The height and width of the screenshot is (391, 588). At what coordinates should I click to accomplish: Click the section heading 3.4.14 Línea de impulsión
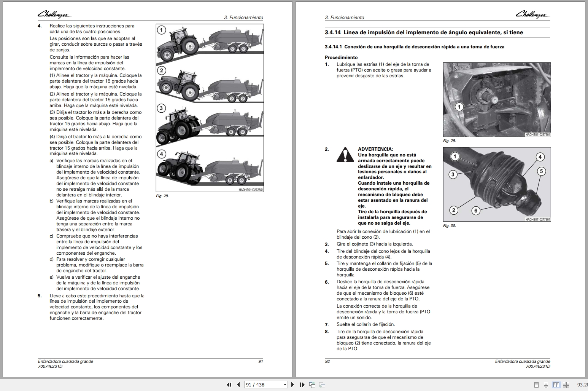coord(424,32)
